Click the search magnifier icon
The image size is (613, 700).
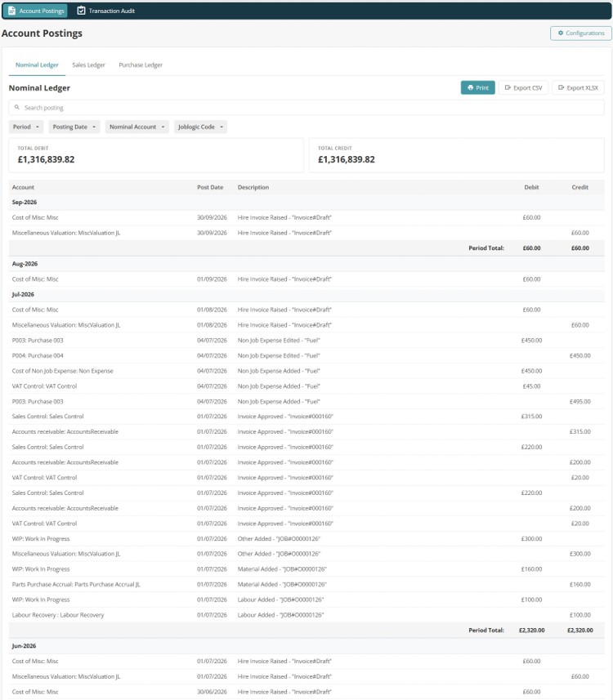coord(17,108)
